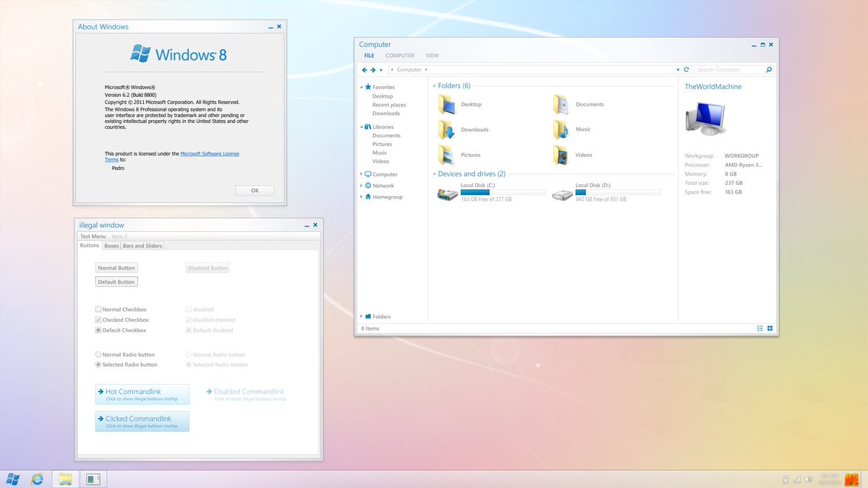Click the Computer breadcrumb in address bar
Image resolution: width=868 pixels, height=488 pixels.
pyautogui.click(x=409, y=70)
